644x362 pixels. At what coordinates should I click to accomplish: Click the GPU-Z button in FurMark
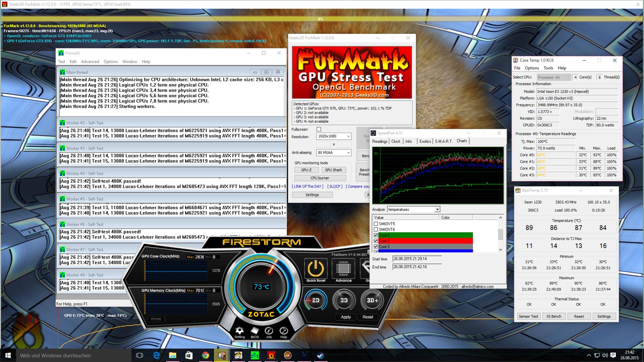(306, 170)
